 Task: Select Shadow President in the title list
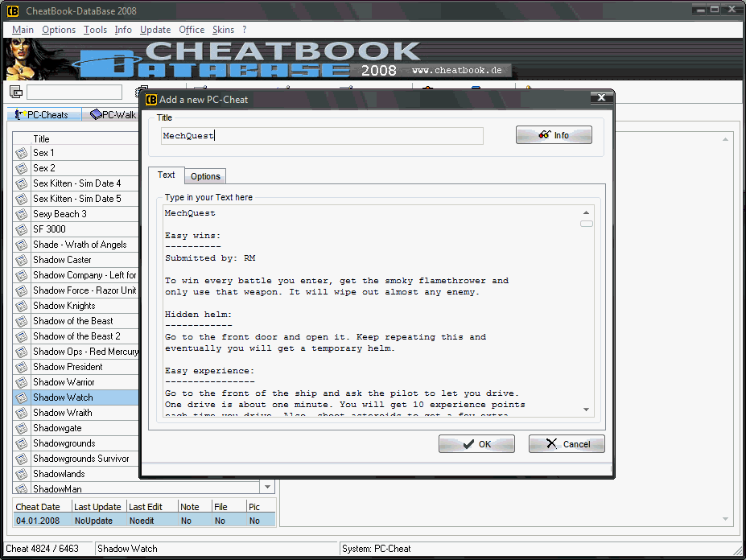click(x=68, y=367)
